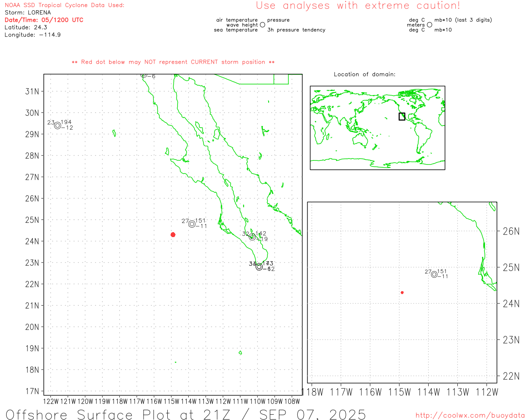Click '3h pressure tendency' legend label
This screenshot has height=420, width=525.
pos(296,30)
